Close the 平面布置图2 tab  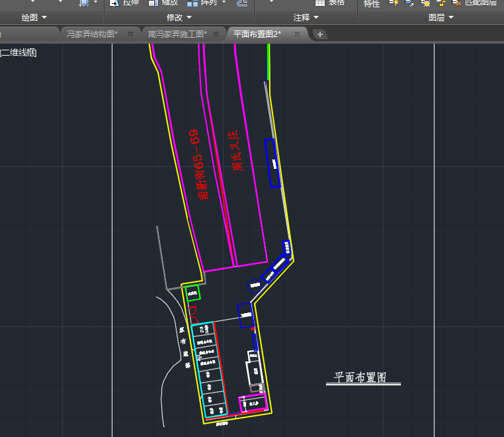[x=298, y=34]
